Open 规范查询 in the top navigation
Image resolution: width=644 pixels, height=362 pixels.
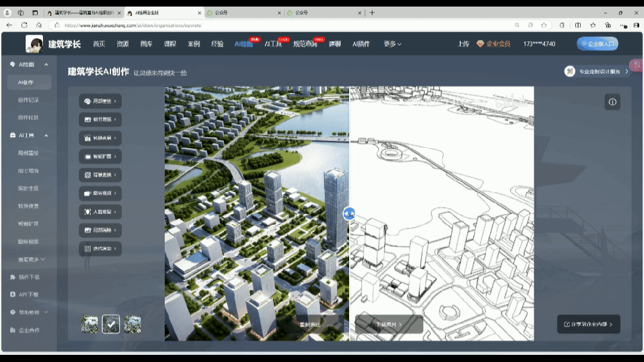305,44
